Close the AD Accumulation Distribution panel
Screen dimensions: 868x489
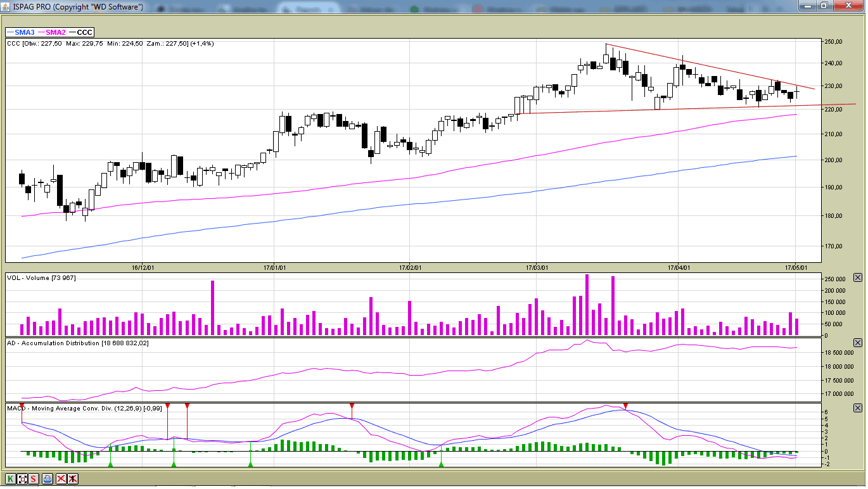click(x=858, y=343)
